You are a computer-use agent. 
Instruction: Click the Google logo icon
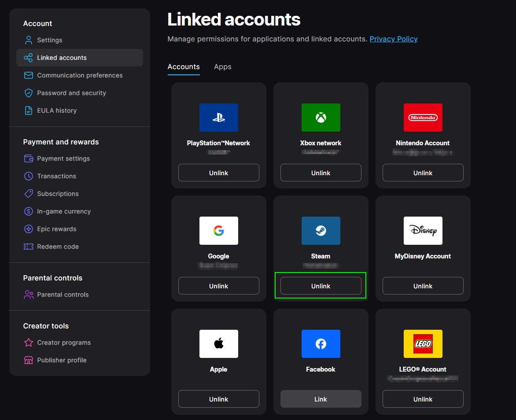(218, 231)
